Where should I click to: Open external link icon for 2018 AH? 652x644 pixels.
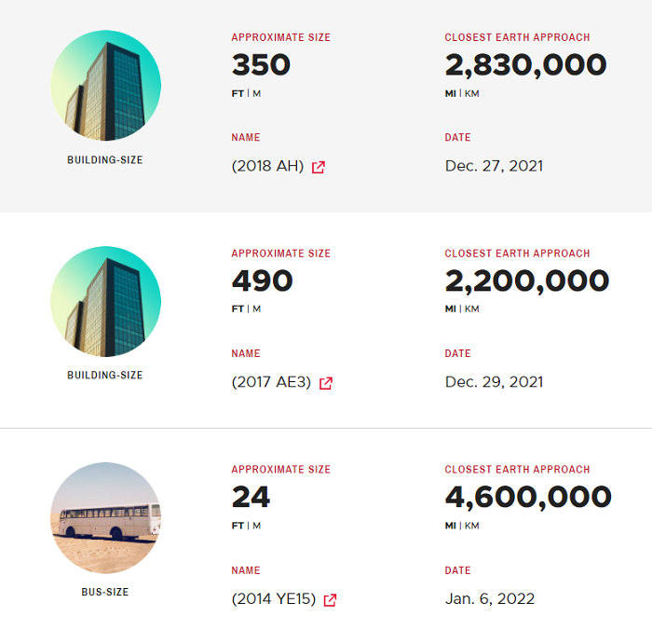tap(319, 168)
